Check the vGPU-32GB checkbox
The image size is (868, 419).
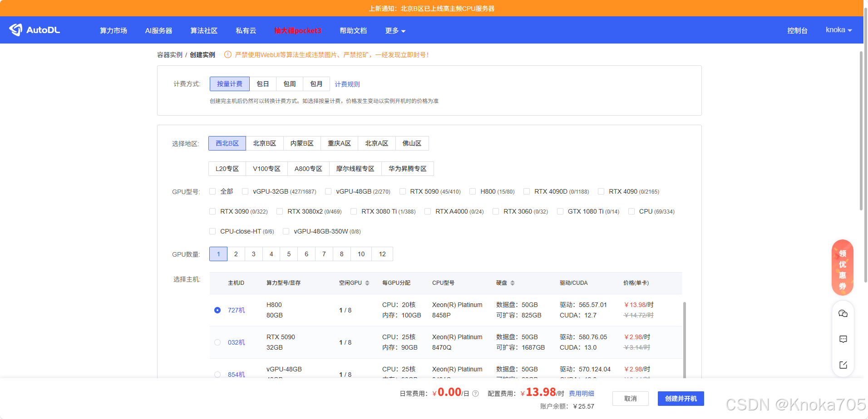pyautogui.click(x=245, y=191)
